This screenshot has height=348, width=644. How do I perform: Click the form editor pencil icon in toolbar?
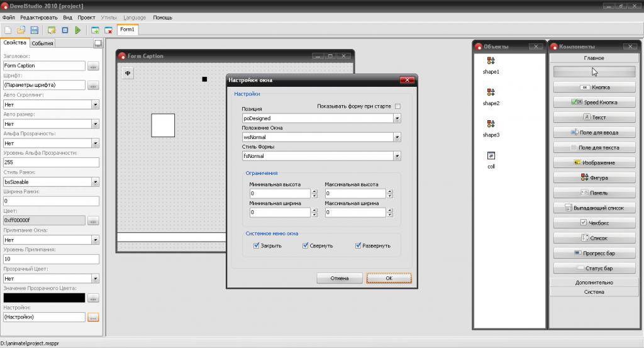52,30
